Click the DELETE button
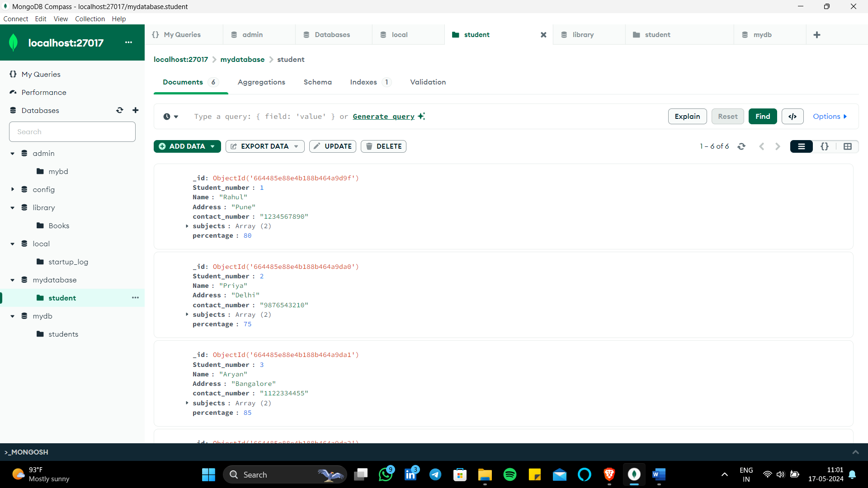The image size is (868, 488). [383, 146]
